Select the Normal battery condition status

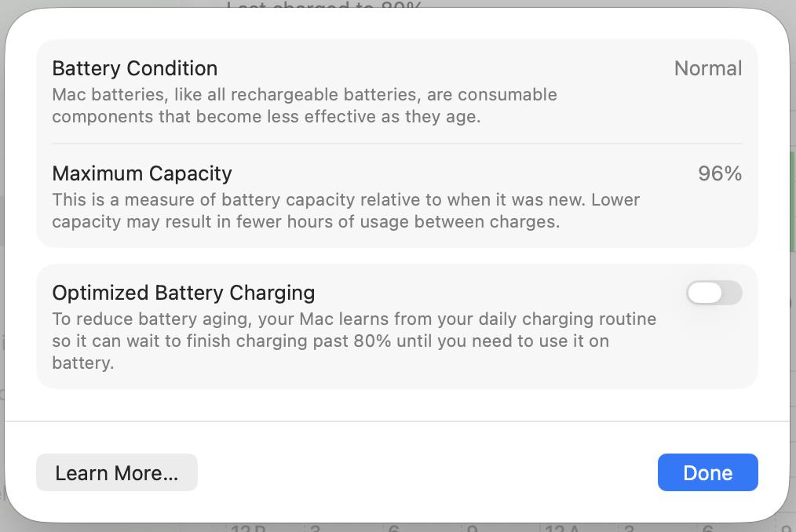pyautogui.click(x=707, y=68)
